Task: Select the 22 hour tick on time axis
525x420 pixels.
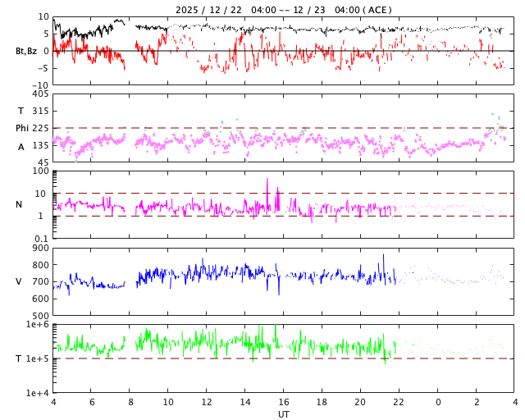Action: [x=399, y=403]
